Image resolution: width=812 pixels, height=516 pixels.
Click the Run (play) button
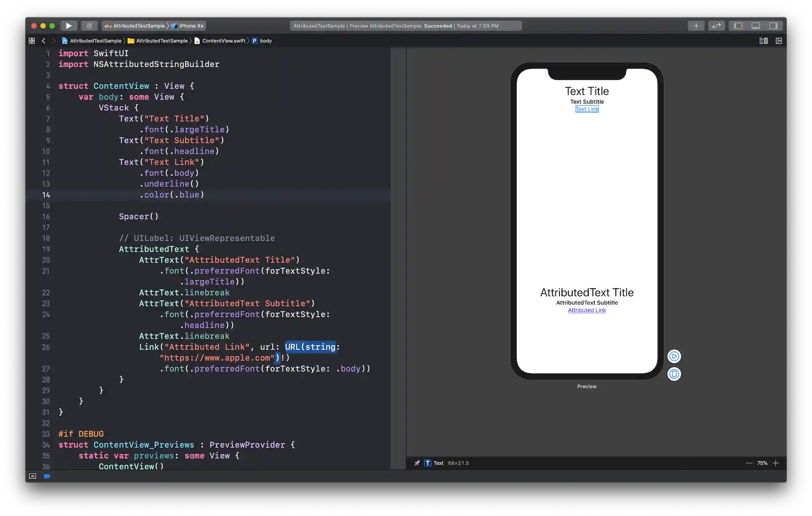click(69, 26)
